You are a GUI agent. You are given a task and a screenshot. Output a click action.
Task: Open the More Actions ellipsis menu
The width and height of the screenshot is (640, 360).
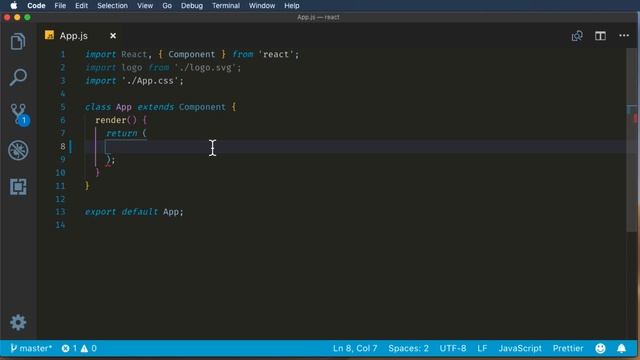coord(624,36)
